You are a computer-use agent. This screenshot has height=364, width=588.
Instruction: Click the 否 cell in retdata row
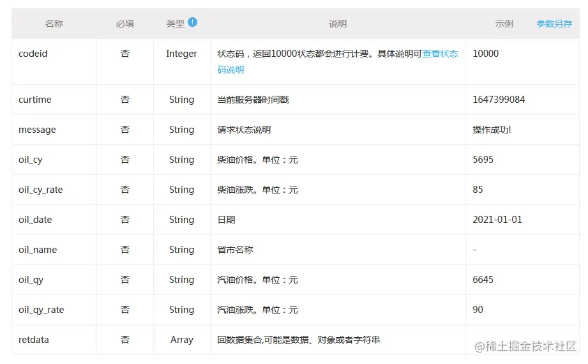(x=125, y=340)
